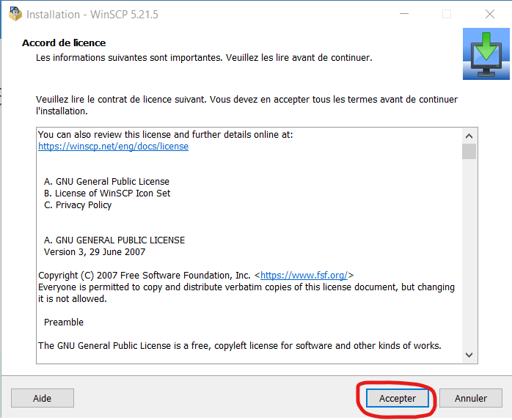Open help with the Aide button

(43, 398)
